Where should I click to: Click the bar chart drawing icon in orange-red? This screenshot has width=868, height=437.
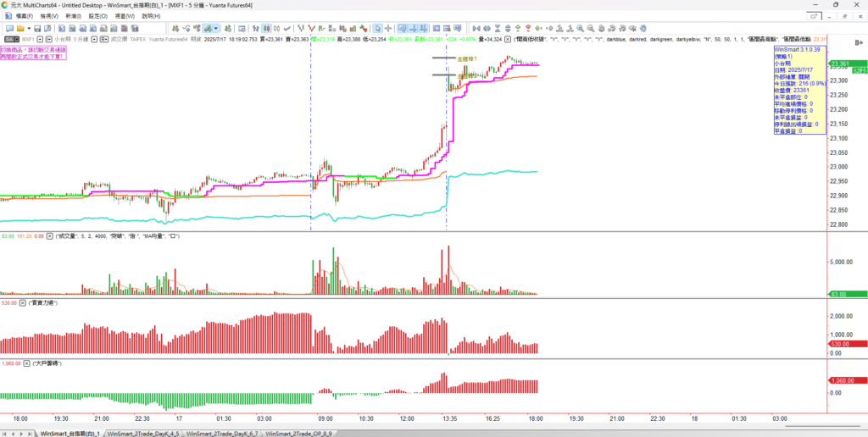pos(353,28)
